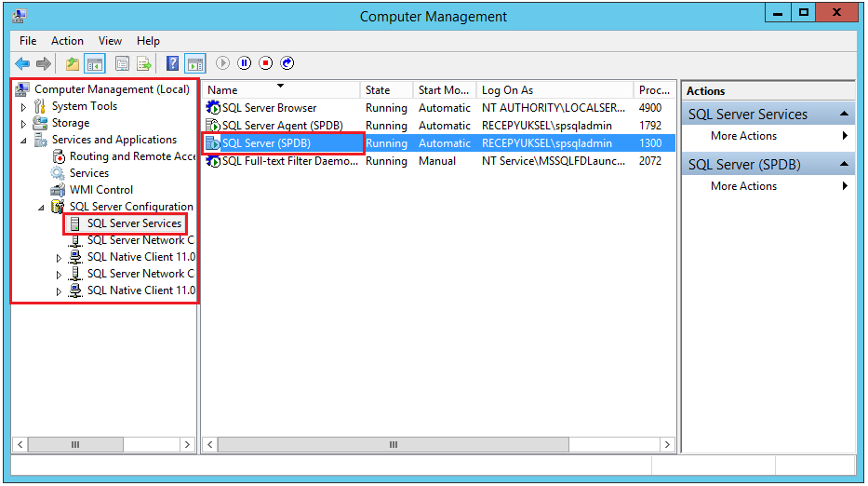Select SQL Full-text Filter Daemon row

(x=439, y=161)
